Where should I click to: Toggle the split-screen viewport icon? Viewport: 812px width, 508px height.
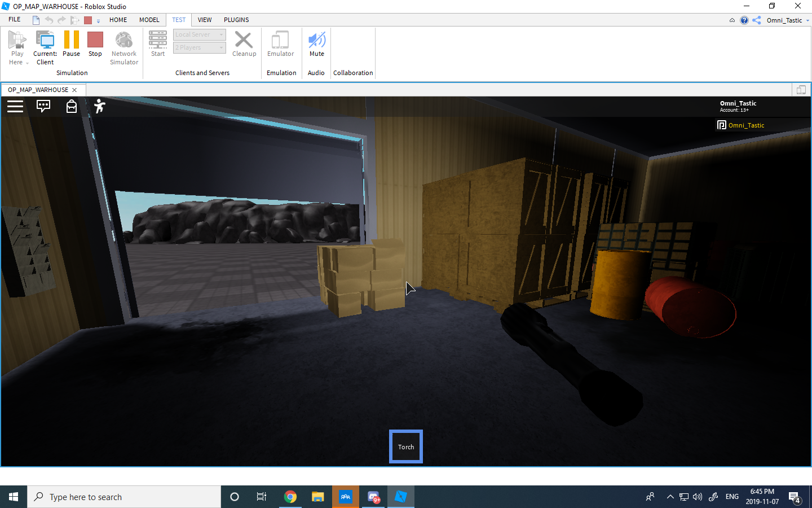(801, 89)
